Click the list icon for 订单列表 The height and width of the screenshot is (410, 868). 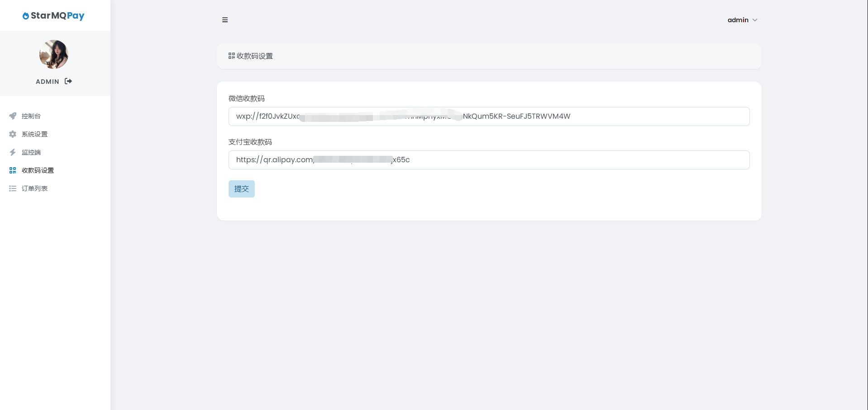pyautogui.click(x=13, y=188)
